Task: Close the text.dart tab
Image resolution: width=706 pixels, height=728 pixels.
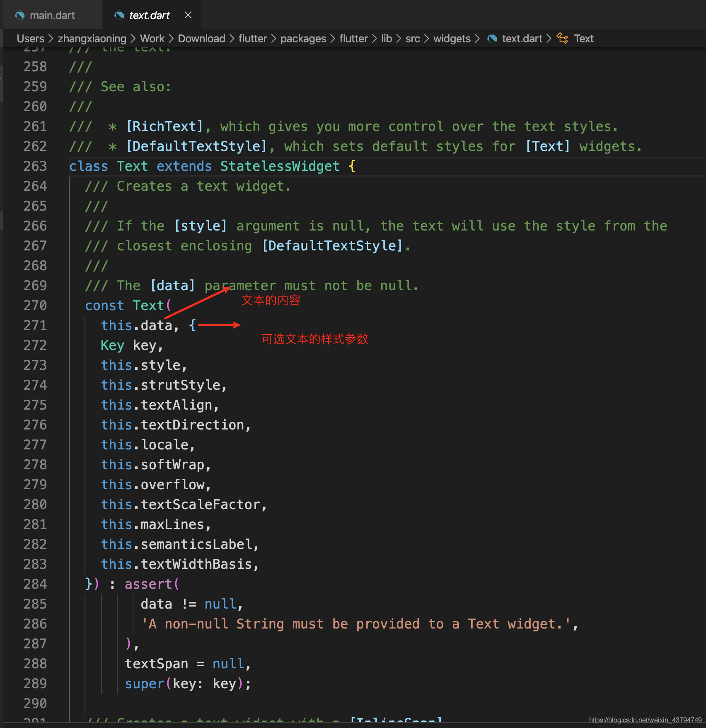Action: tap(188, 15)
